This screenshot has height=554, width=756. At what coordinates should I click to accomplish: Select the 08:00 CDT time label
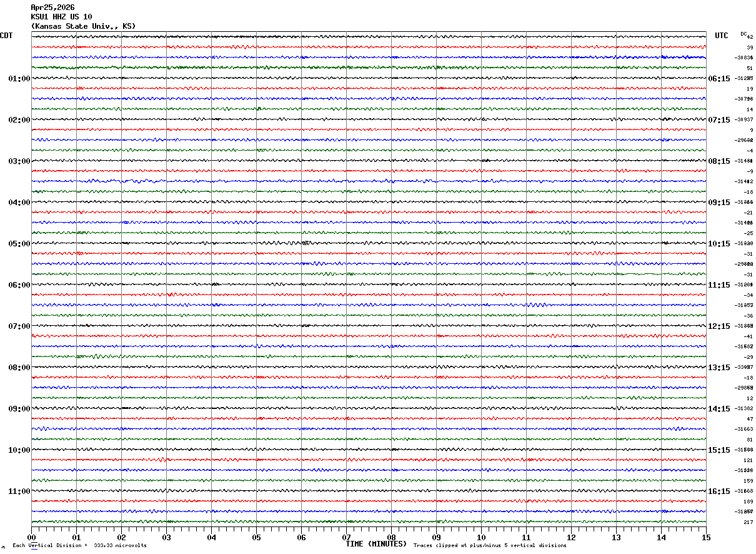(19, 368)
